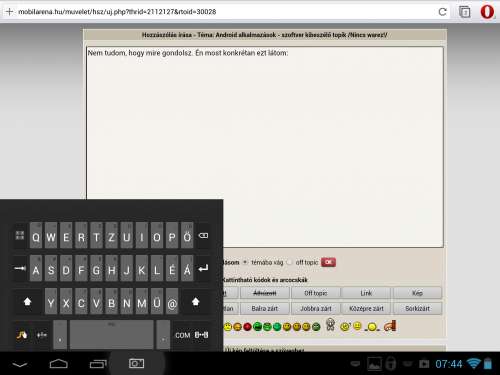Apply right alignment with 'Jobbra zárt'
Screen dimensions: 500x375
point(316,308)
